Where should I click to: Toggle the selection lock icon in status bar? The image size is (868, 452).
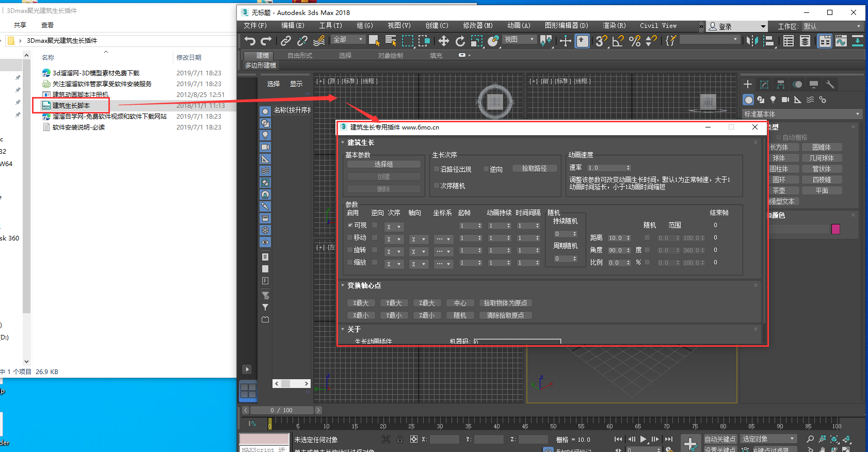tap(400, 439)
